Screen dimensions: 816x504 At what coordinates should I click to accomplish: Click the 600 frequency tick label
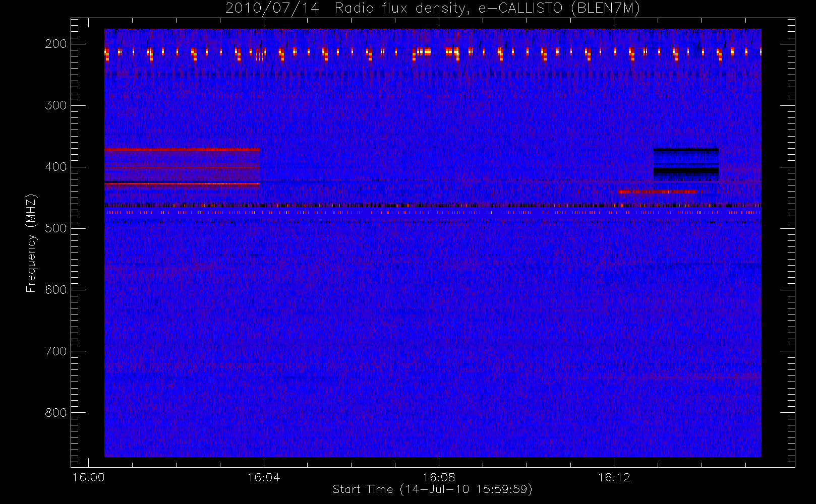(x=56, y=290)
